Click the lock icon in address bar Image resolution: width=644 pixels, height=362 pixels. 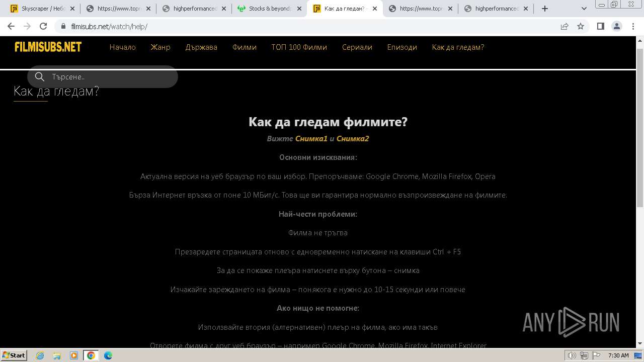point(63,26)
